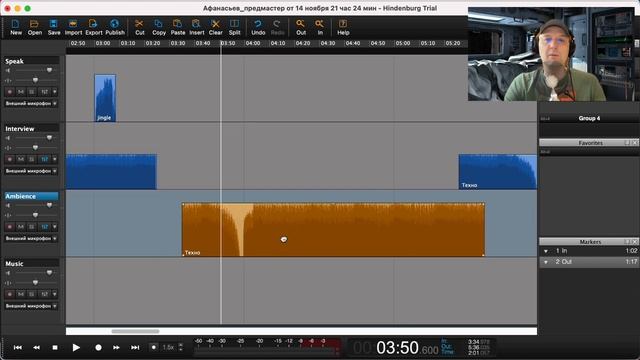640x360 pixels.
Task: Arm recording on the Interview track
Action: click(10, 159)
